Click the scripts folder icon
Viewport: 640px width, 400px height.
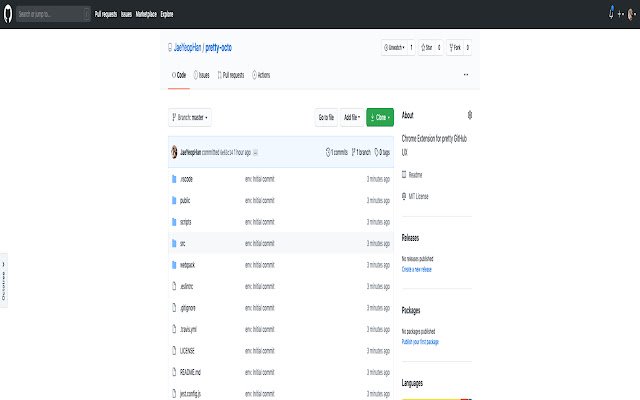pyautogui.click(x=174, y=222)
